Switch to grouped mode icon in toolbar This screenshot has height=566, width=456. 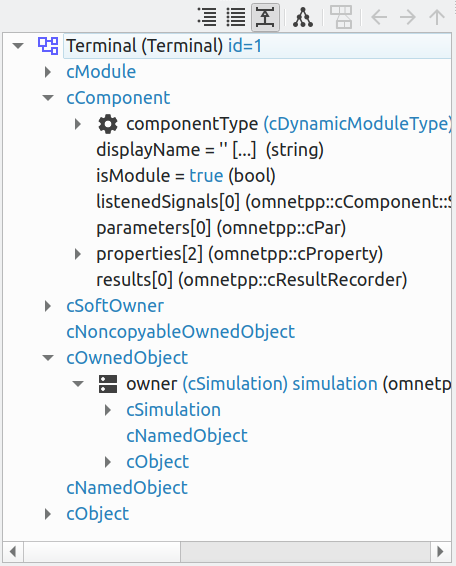coord(207,17)
